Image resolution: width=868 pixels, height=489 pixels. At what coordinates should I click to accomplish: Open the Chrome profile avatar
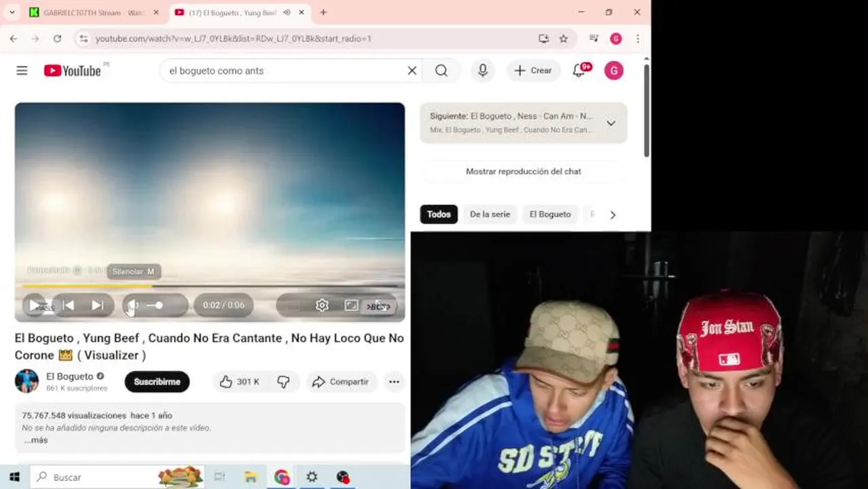point(616,39)
